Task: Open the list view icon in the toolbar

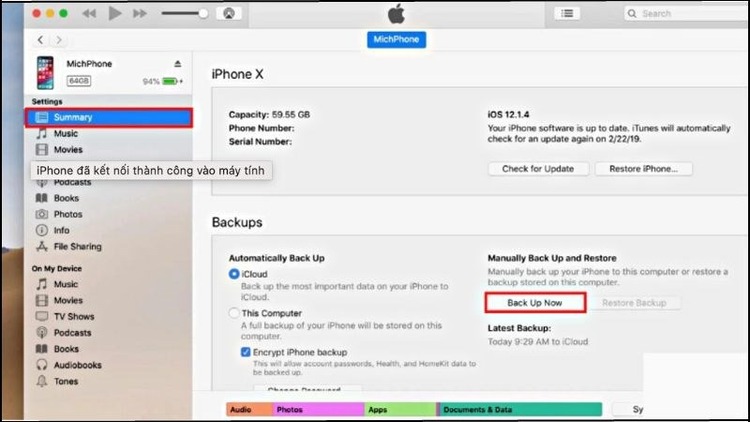Action: click(567, 13)
